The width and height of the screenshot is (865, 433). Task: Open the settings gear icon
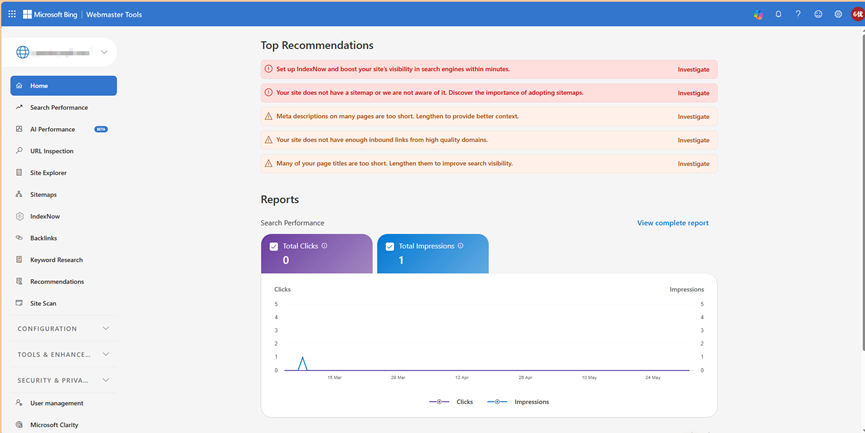click(838, 14)
